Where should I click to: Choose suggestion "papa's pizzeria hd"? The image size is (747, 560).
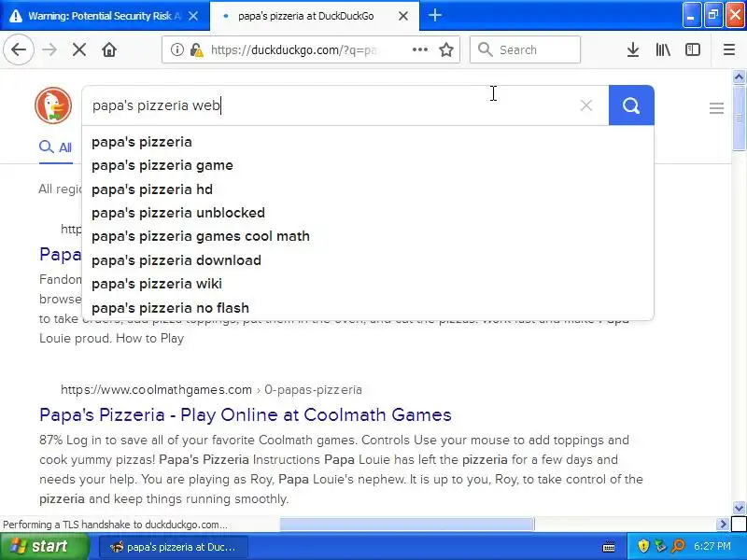coord(368,189)
